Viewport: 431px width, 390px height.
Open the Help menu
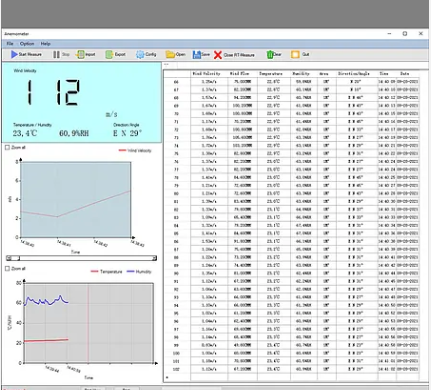click(x=46, y=44)
